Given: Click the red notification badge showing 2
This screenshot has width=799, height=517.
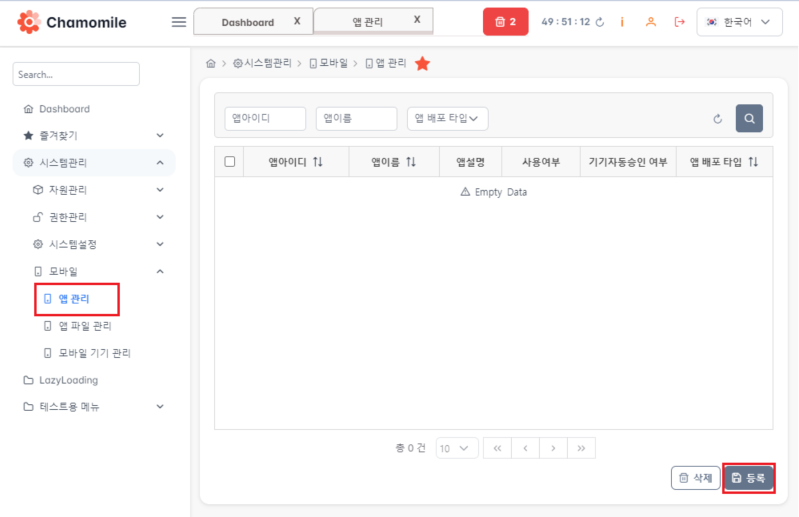Looking at the screenshot, I should 505,22.
